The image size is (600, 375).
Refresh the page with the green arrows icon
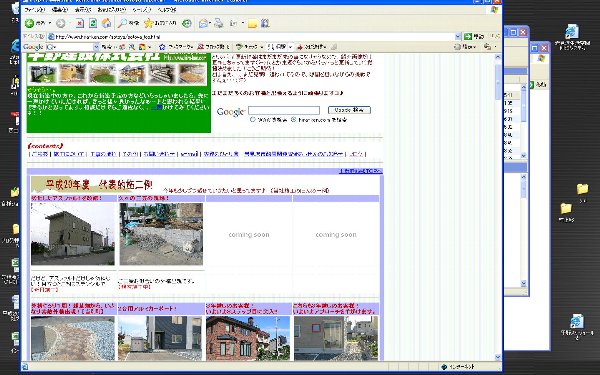93,24
